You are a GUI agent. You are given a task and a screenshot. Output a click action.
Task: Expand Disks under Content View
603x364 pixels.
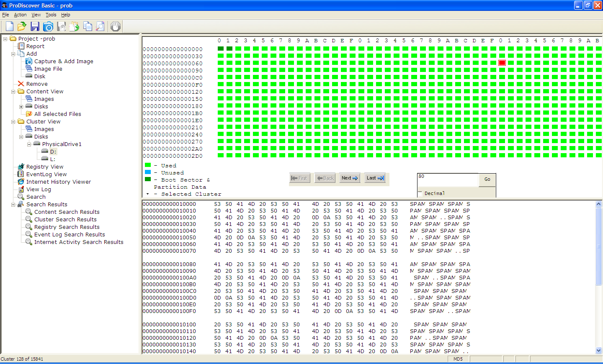(21, 107)
